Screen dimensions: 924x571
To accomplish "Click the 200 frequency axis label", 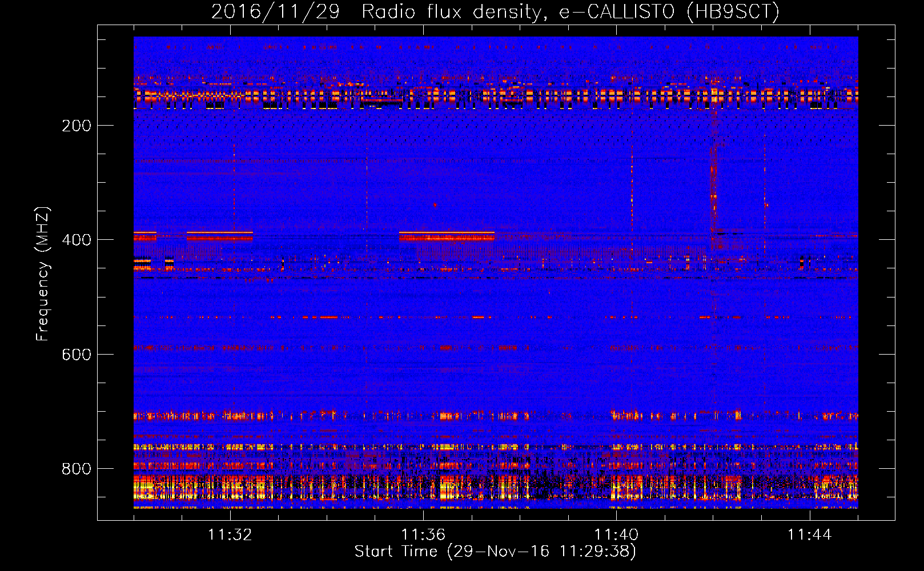I will 77,126.
